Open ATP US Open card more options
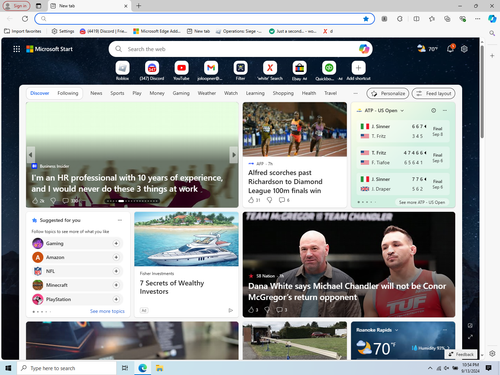The height and width of the screenshot is (375, 500). [x=445, y=110]
